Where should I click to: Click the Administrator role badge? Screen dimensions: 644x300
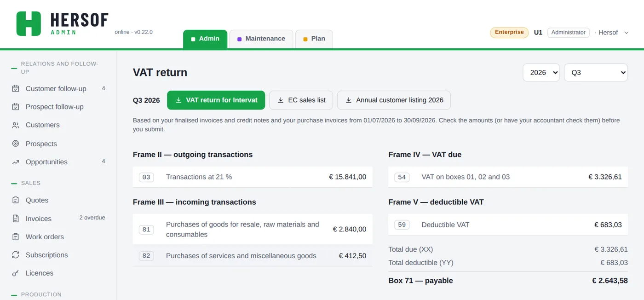[x=569, y=33]
